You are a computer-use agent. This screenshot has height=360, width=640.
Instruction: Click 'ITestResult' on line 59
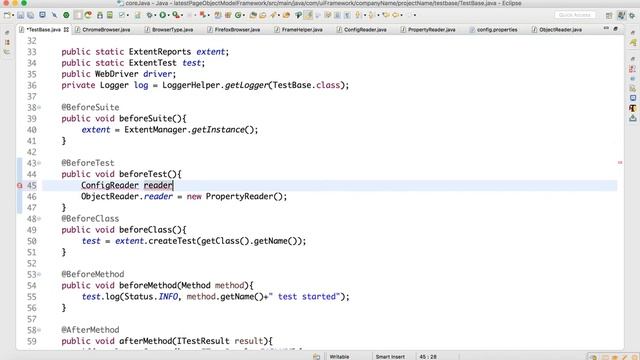coord(203,341)
